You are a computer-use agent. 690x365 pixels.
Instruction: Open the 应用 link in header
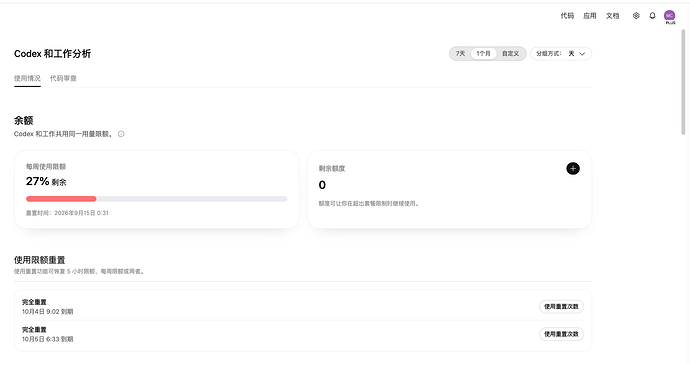(590, 16)
